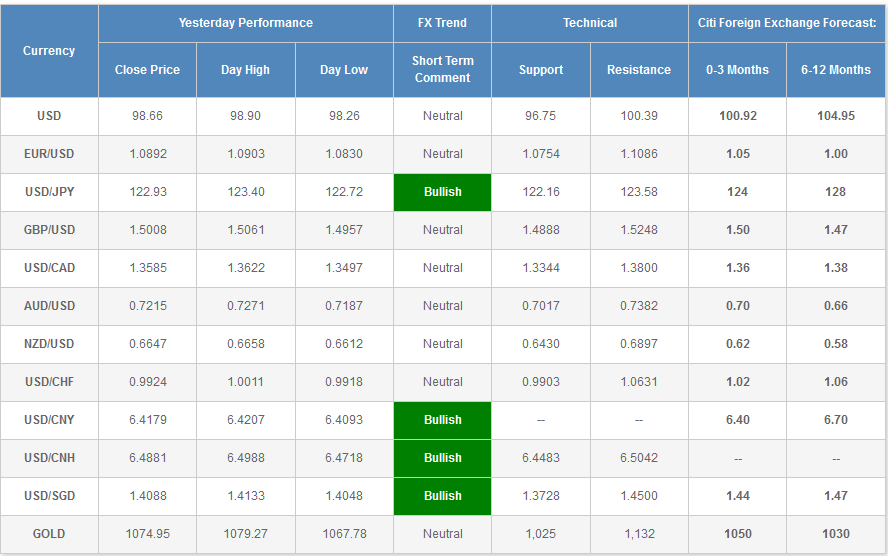
Task: Click the 6-12 Months forecast header
Action: point(835,70)
